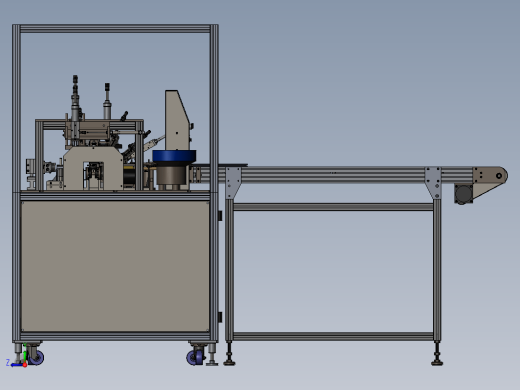Select the upper black hinge on the cabinet side

tap(220, 216)
